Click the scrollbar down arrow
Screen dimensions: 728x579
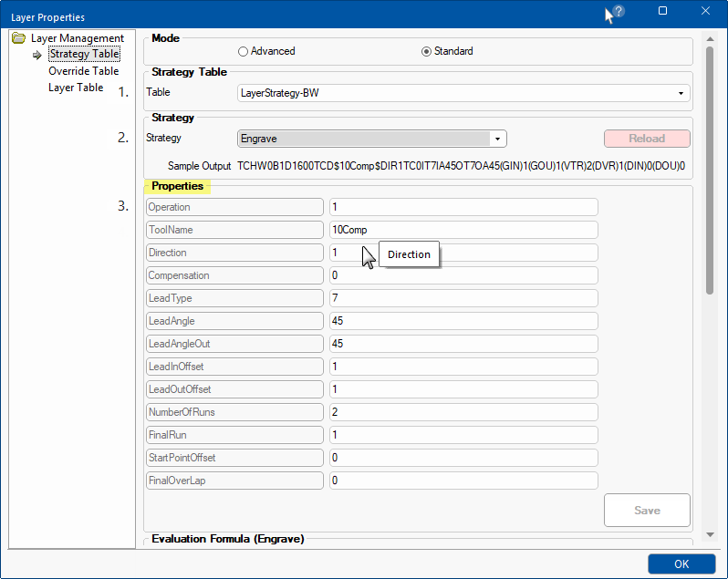tap(710, 533)
